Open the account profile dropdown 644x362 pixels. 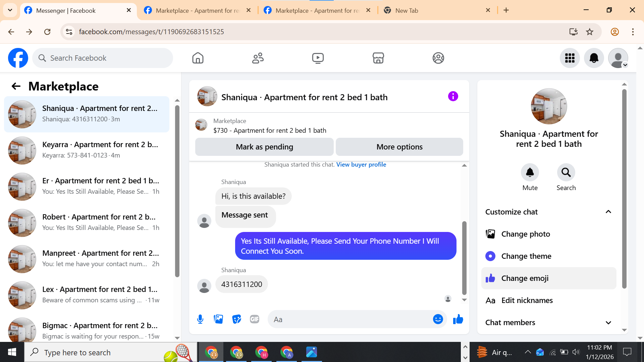tap(618, 58)
